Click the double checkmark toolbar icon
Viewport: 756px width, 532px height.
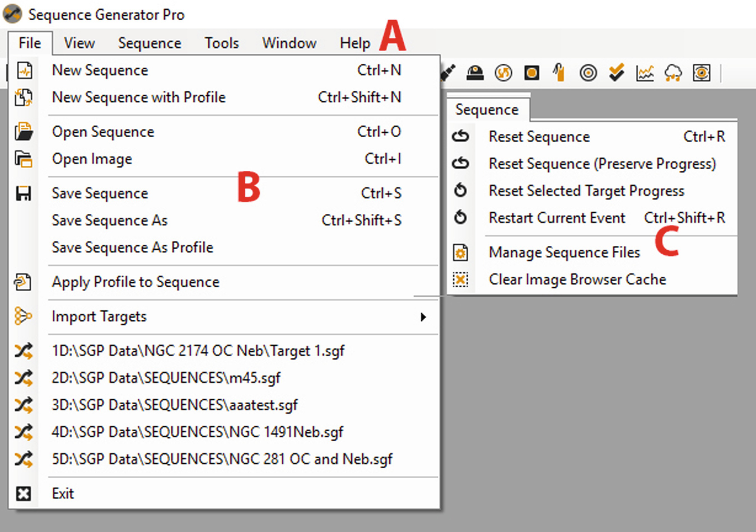pos(617,73)
